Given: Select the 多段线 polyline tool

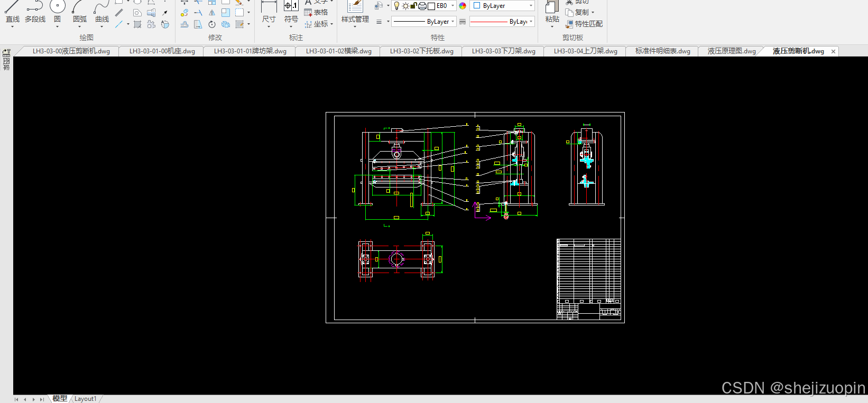Looking at the screenshot, I should point(35,13).
